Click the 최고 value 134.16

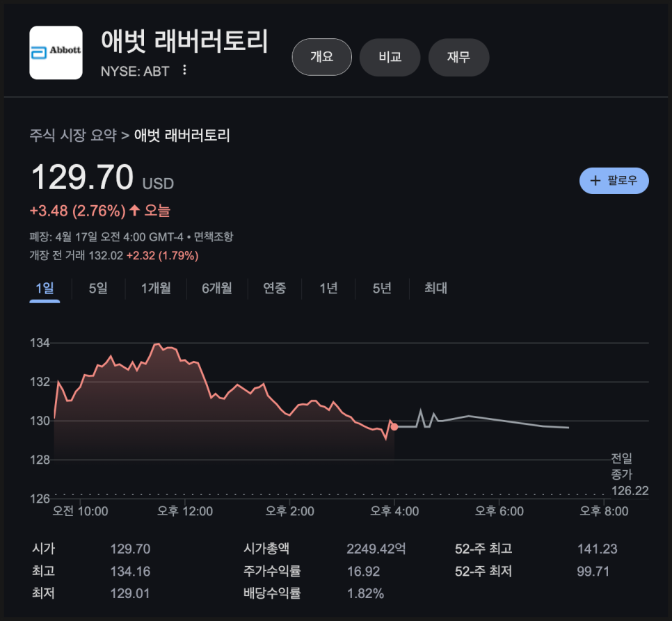[x=130, y=572]
